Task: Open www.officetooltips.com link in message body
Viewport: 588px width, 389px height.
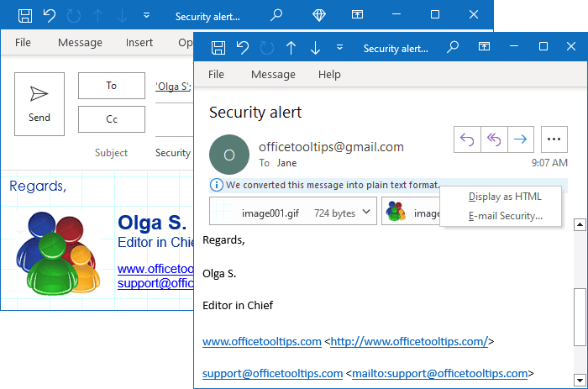Action: [262, 341]
